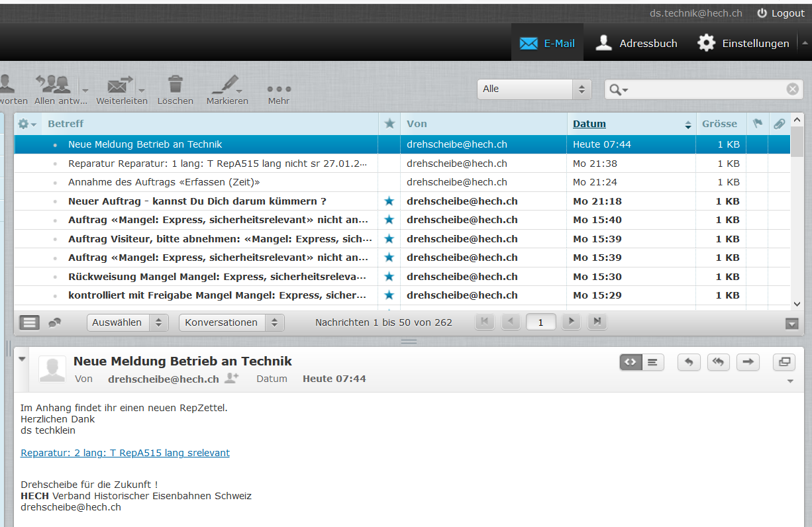Image resolution: width=812 pixels, height=527 pixels.
Task: Click the Weiterleiten forward icon
Action: click(119, 85)
